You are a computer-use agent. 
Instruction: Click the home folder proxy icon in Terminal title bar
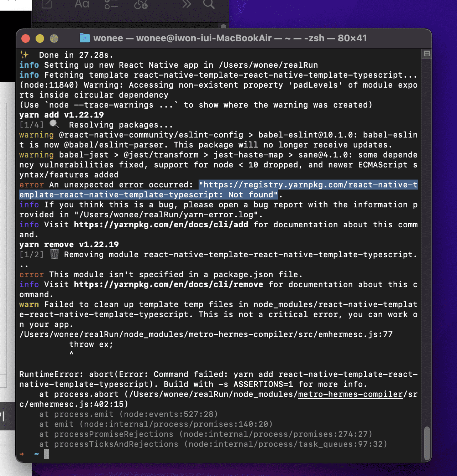85,38
